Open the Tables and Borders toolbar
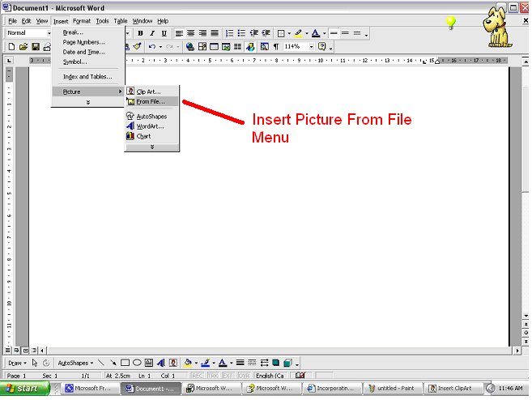The image size is (532, 400). (x=202, y=46)
